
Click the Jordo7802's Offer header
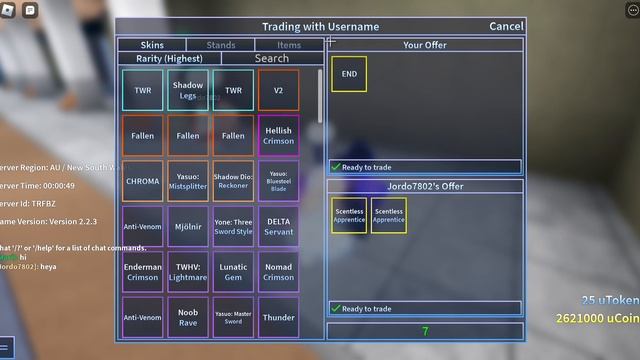click(x=425, y=186)
